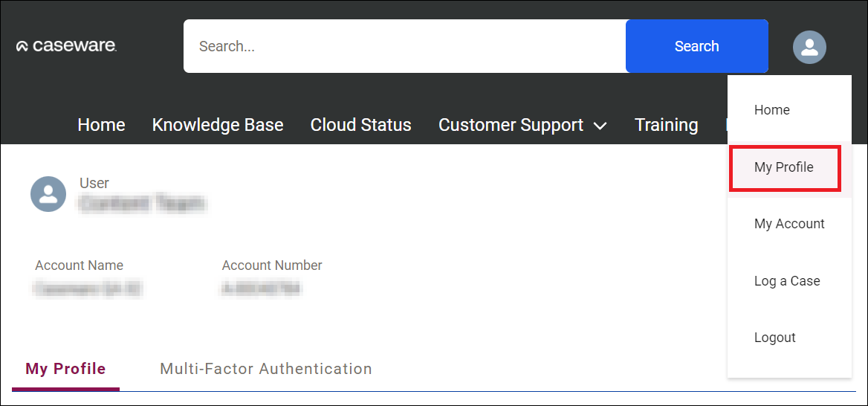Click the blurred value under Account Number
This screenshot has width=868, height=406.
pyautogui.click(x=261, y=289)
